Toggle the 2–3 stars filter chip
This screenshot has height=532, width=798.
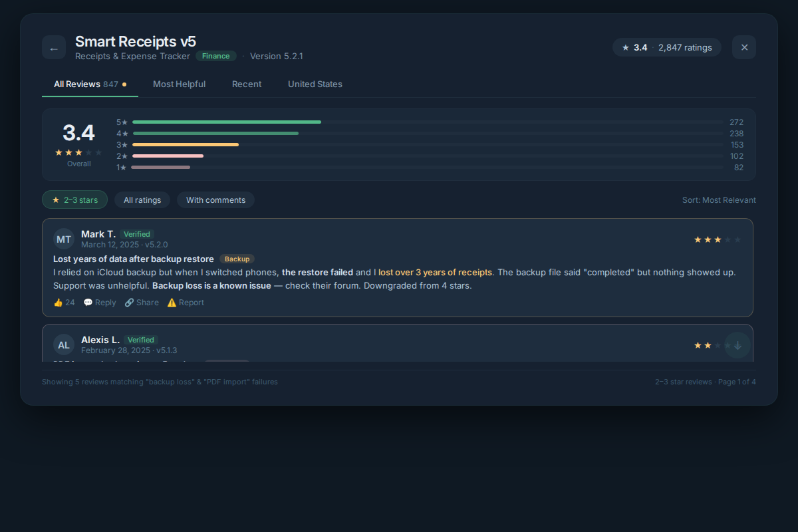[74, 200]
